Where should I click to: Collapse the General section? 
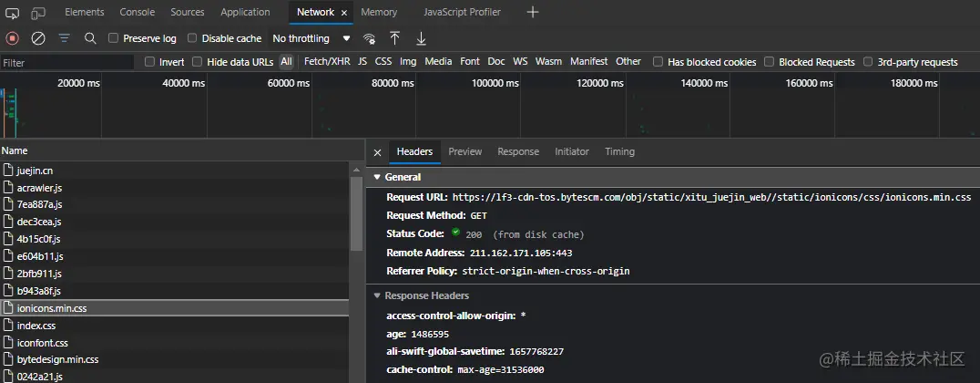377,177
